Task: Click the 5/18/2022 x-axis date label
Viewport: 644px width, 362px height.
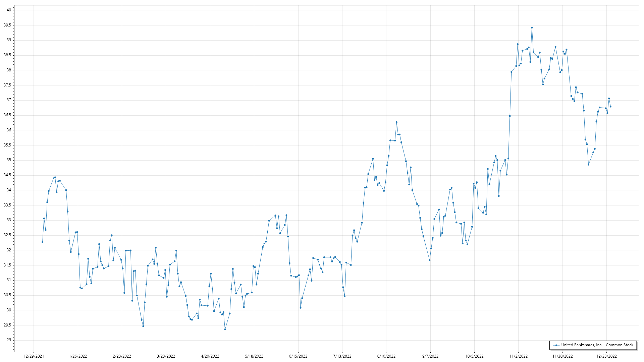Action: click(254, 356)
